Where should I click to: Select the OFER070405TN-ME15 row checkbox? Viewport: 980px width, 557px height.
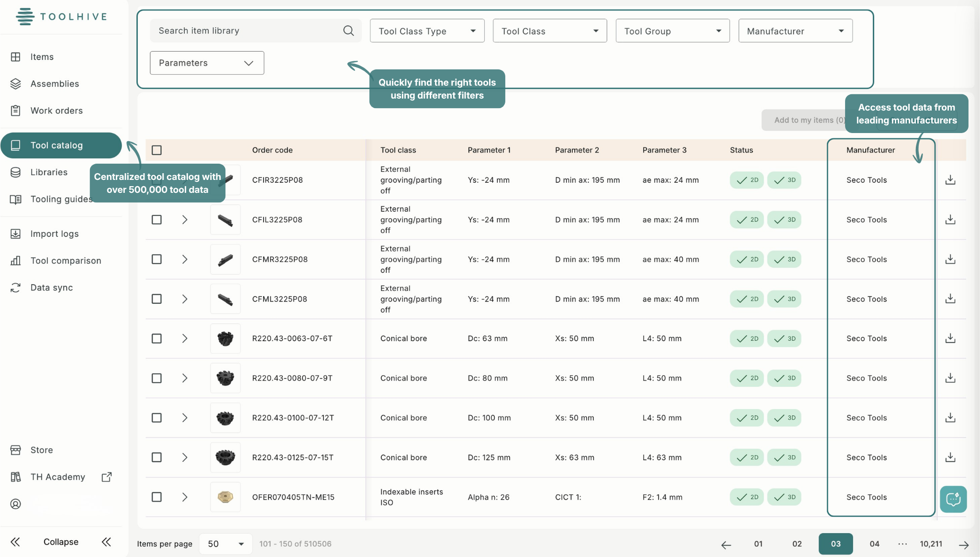pyautogui.click(x=156, y=497)
